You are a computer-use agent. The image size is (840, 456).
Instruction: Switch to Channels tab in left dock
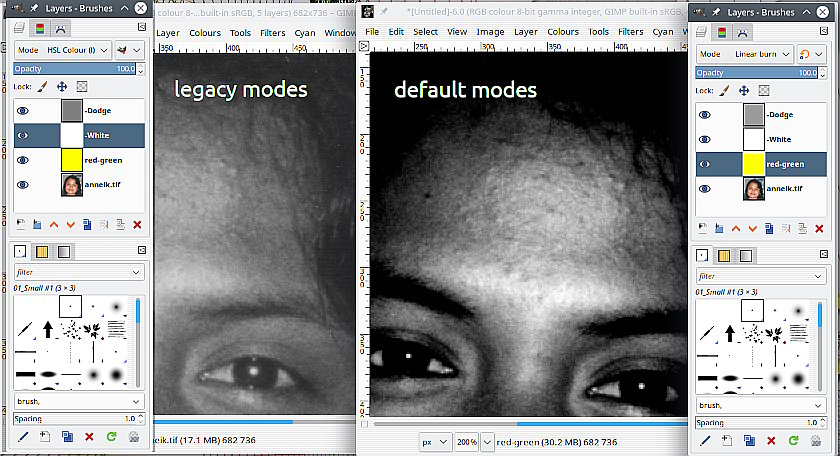pyautogui.click(x=40, y=28)
